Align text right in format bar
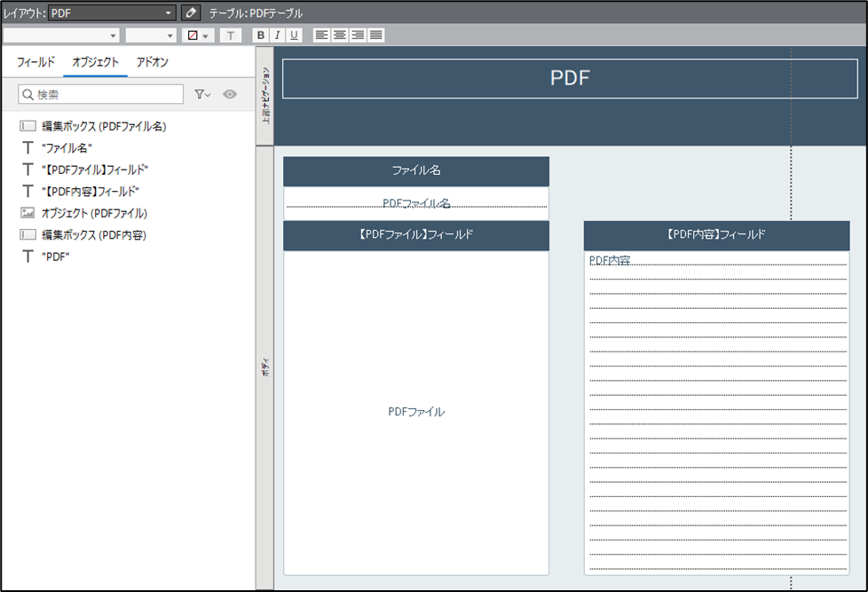This screenshot has width=868, height=592. point(358,36)
